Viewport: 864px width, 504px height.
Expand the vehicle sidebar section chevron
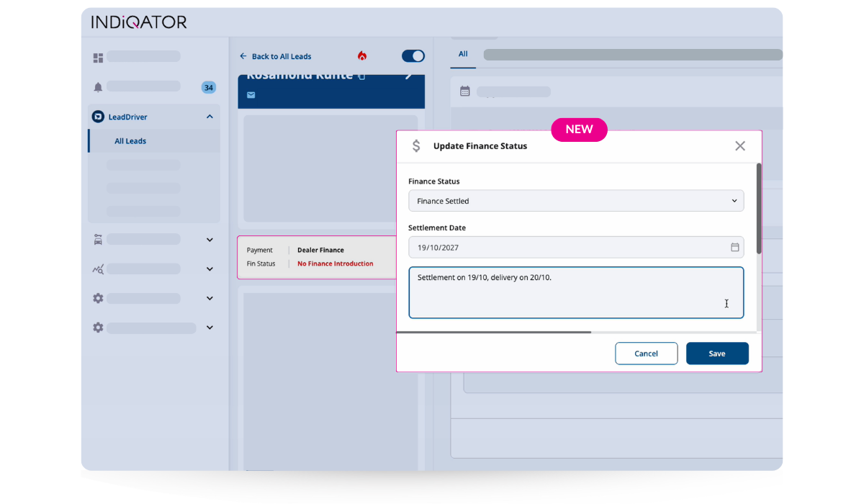(x=210, y=240)
